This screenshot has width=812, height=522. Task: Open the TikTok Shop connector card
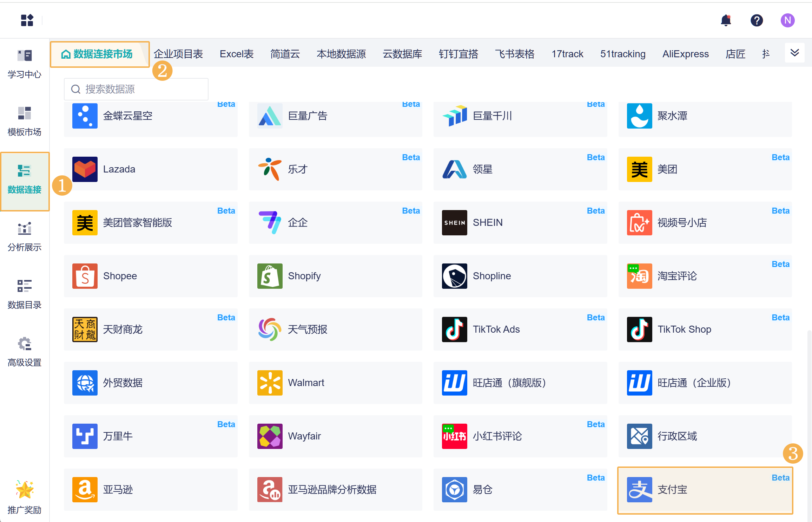pyautogui.click(x=705, y=329)
